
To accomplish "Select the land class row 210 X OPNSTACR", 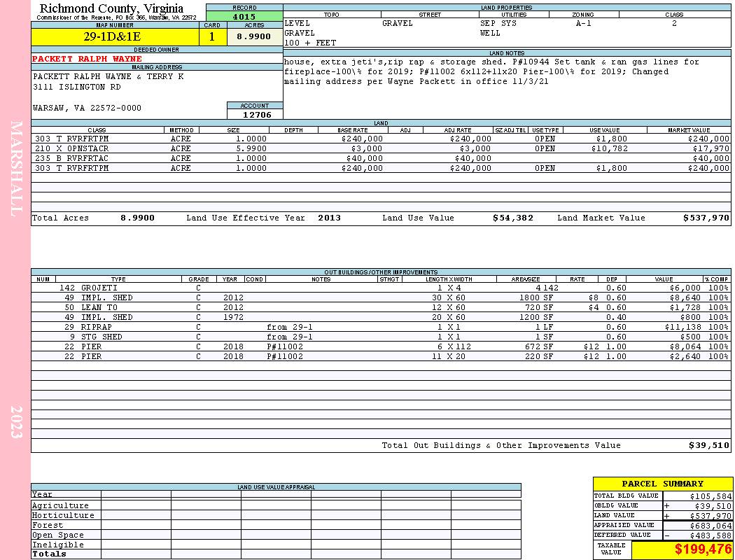I will pyautogui.click(x=381, y=148).
